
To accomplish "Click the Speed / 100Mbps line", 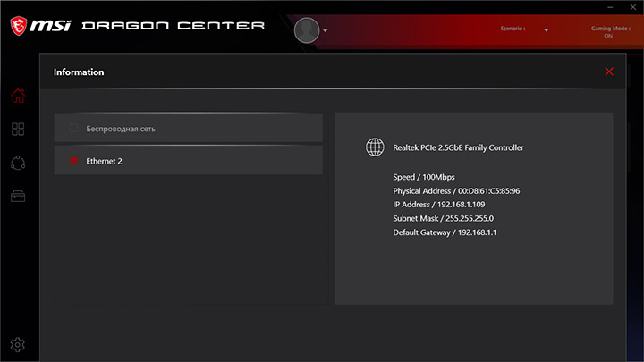I will click(x=424, y=177).
